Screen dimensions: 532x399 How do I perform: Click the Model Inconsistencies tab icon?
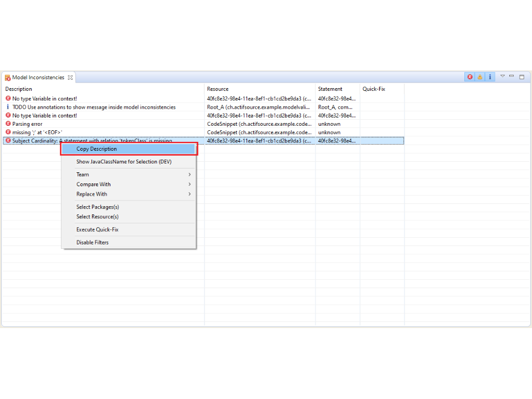tap(8, 78)
